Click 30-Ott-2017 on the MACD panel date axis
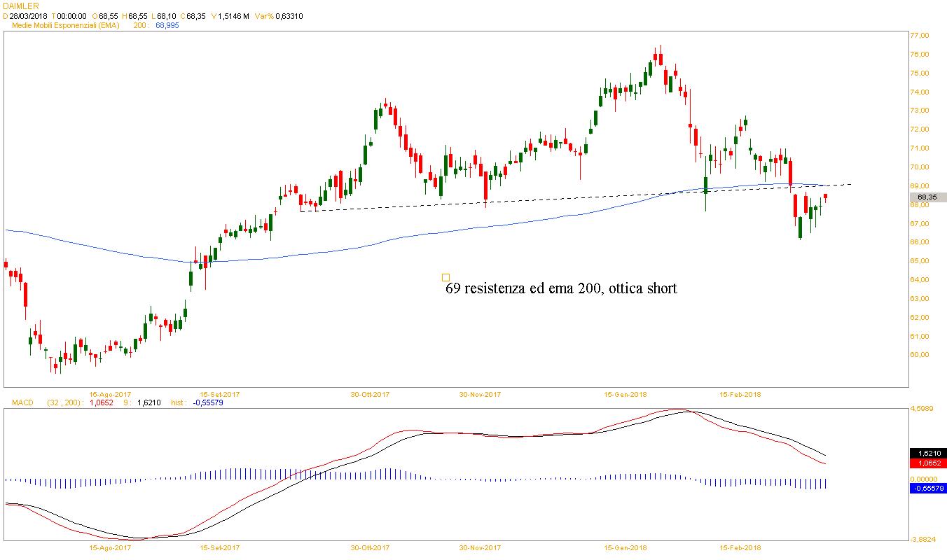 point(370,547)
